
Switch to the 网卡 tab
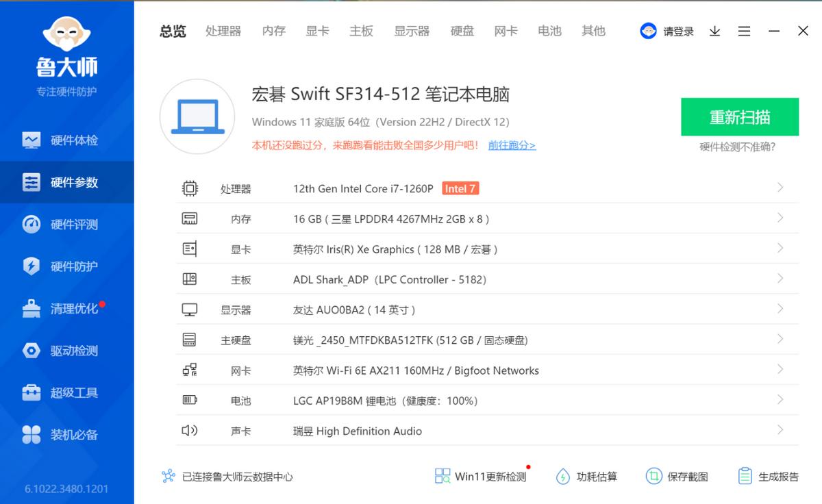pos(506,31)
